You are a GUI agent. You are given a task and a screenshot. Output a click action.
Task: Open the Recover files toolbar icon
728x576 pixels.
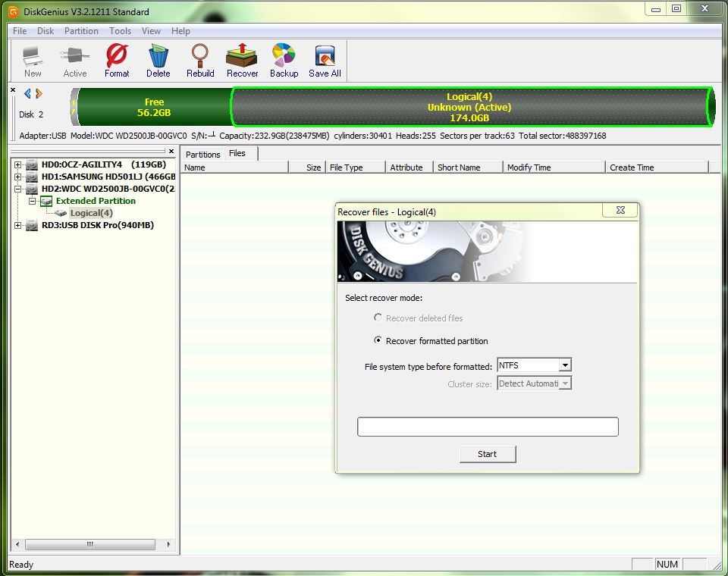pos(242,61)
